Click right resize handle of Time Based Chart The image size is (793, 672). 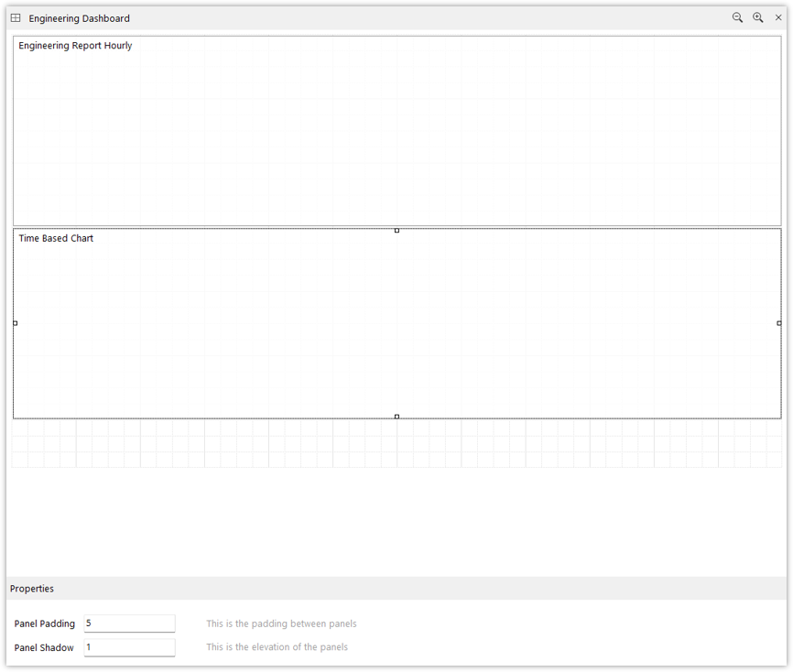pyautogui.click(x=779, y=323)
